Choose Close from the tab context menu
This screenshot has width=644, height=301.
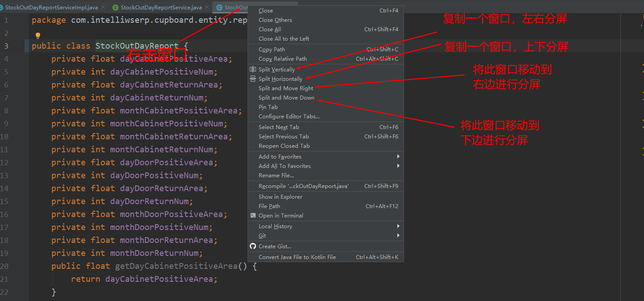pyautogui.click(x=326, y=10)
